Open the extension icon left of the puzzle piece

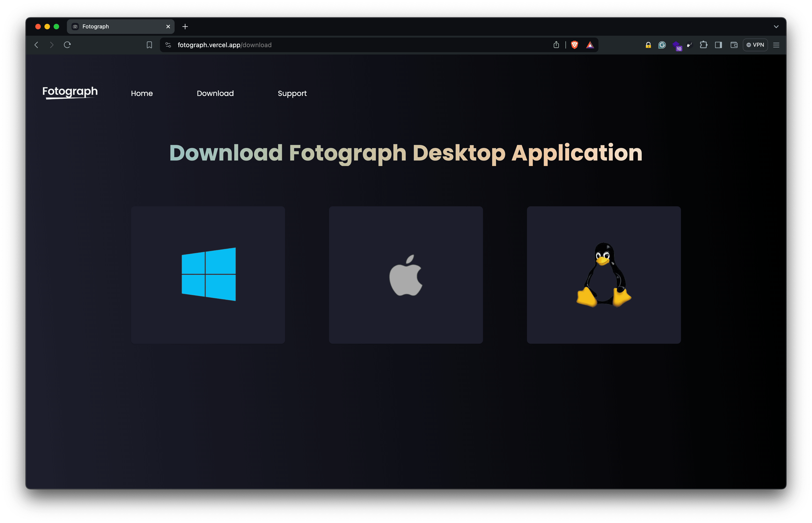690,45
